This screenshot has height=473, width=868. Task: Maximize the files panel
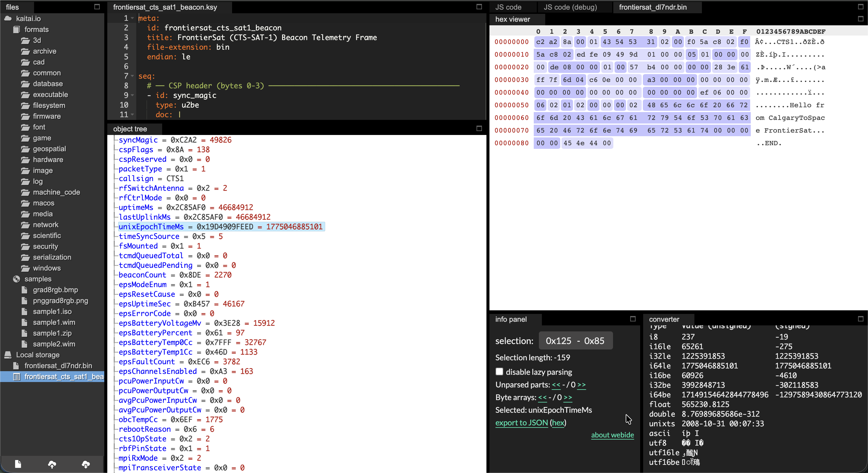(x=97, y=7)
